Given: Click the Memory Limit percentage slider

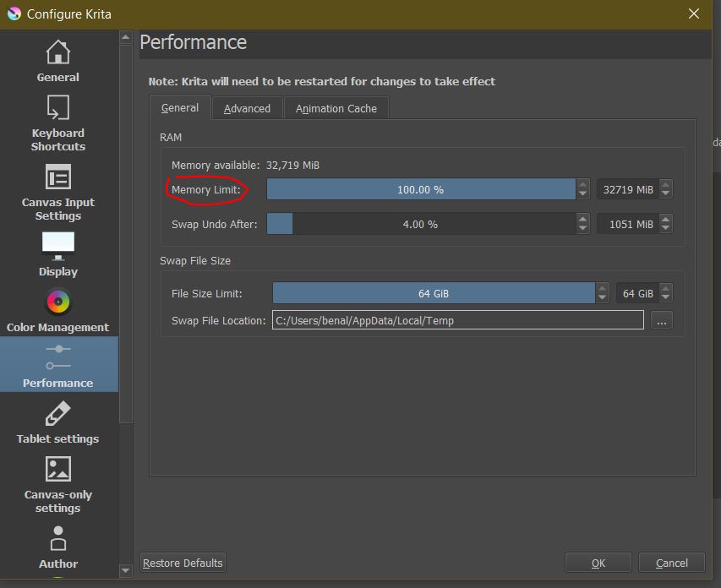Looking at the screenshot, I should 420,189.
